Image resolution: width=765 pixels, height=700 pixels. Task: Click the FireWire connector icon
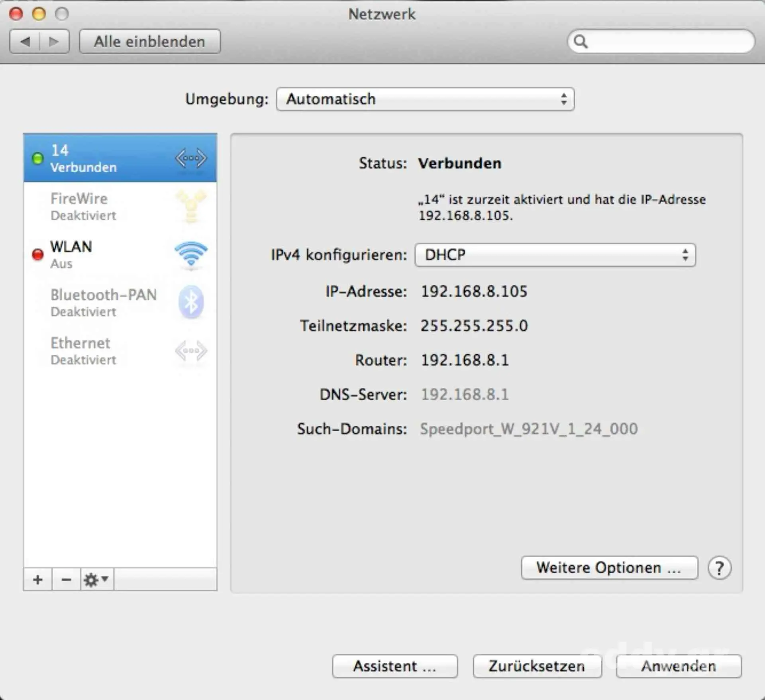point(191,206)
